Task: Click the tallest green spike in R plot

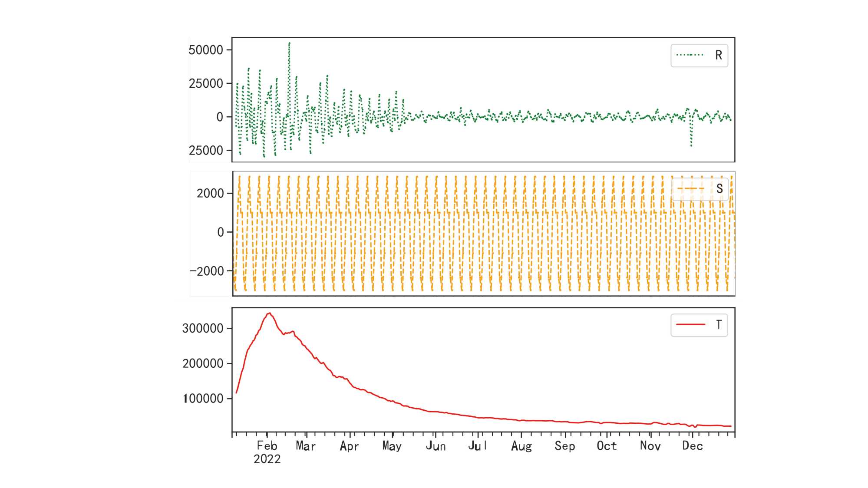Action: coord(289,43)
